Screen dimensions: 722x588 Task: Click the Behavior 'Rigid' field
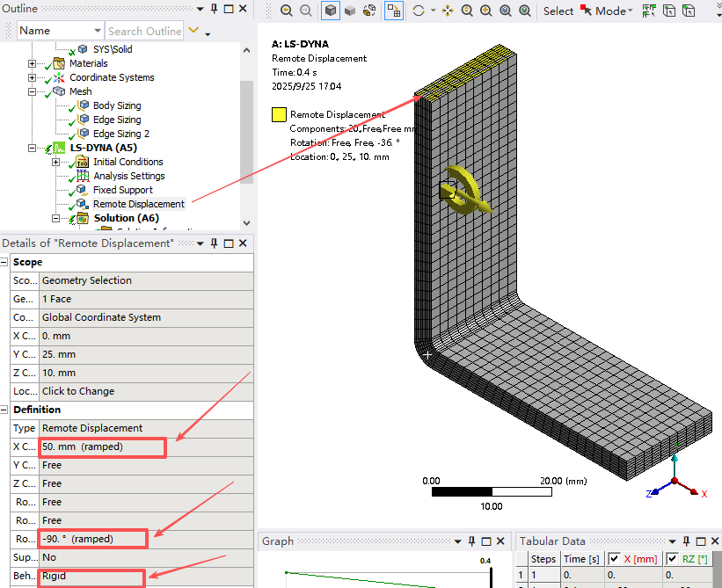[146, 576]
